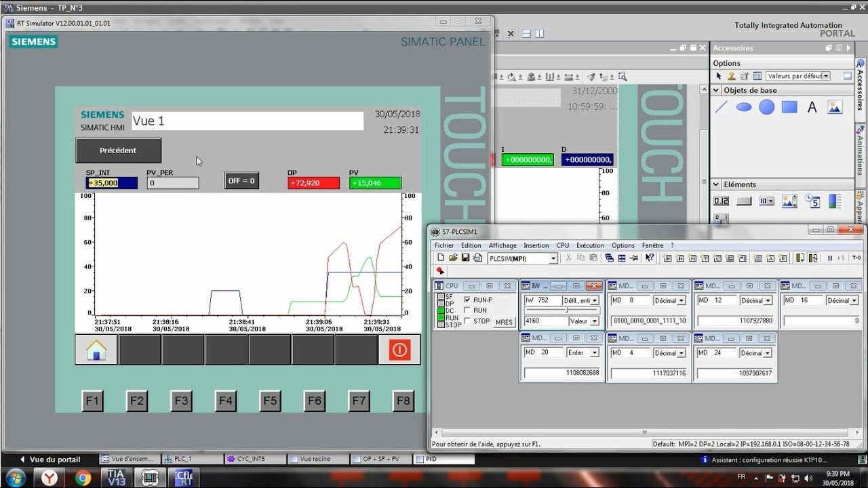Collapse the Objets de base section

coord(716,90)
